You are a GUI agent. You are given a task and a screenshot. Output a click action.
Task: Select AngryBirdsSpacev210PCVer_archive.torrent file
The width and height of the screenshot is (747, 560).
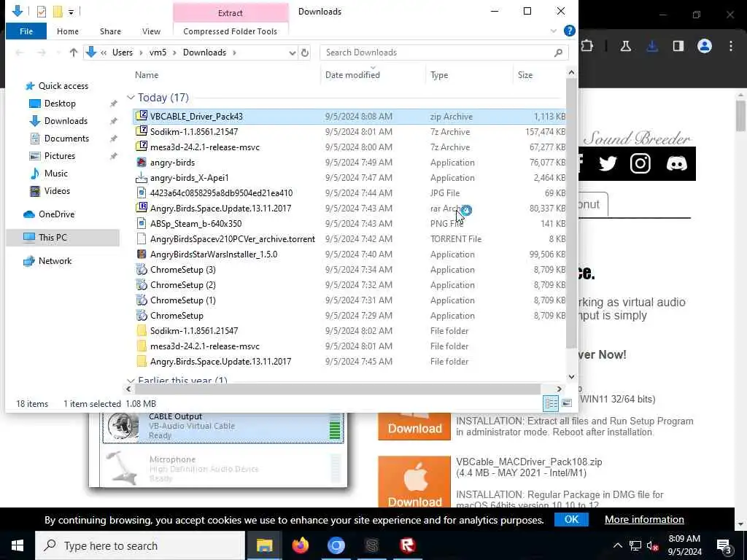point(349,239)
